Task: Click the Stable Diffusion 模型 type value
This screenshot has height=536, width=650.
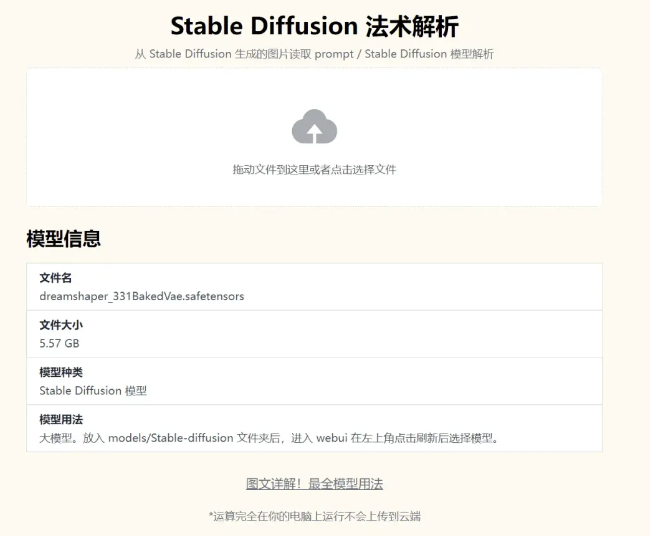Action: click(x=93, y=390)
